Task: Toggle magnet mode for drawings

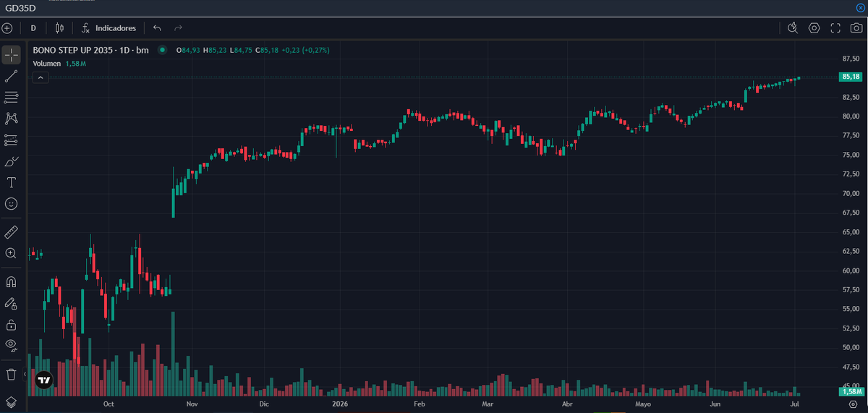Action: (x=11, y=281)
